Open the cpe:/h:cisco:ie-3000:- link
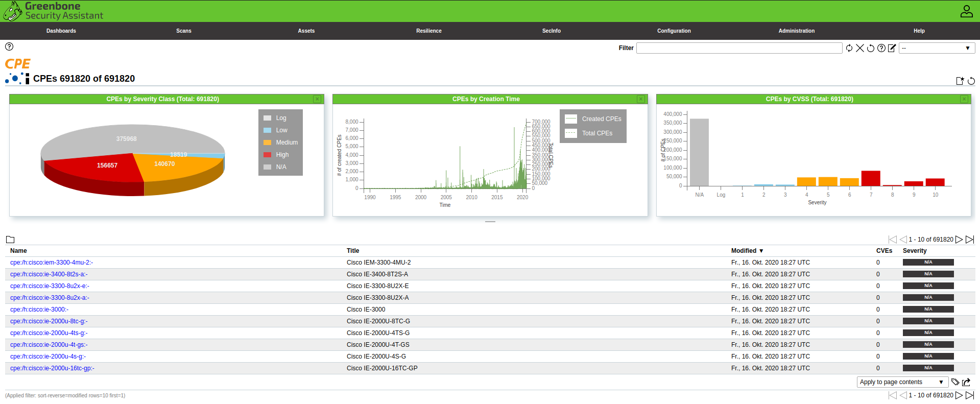 click(x=39, y=310)
